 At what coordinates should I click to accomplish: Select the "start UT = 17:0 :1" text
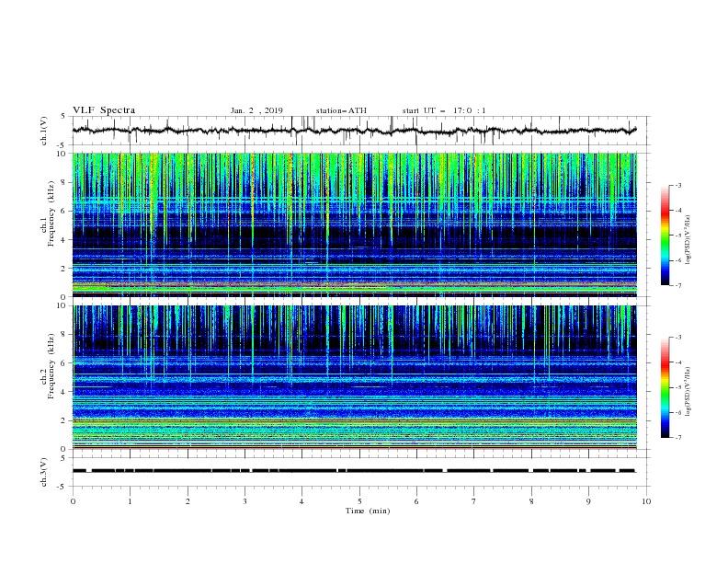click(x=444, y=110)
